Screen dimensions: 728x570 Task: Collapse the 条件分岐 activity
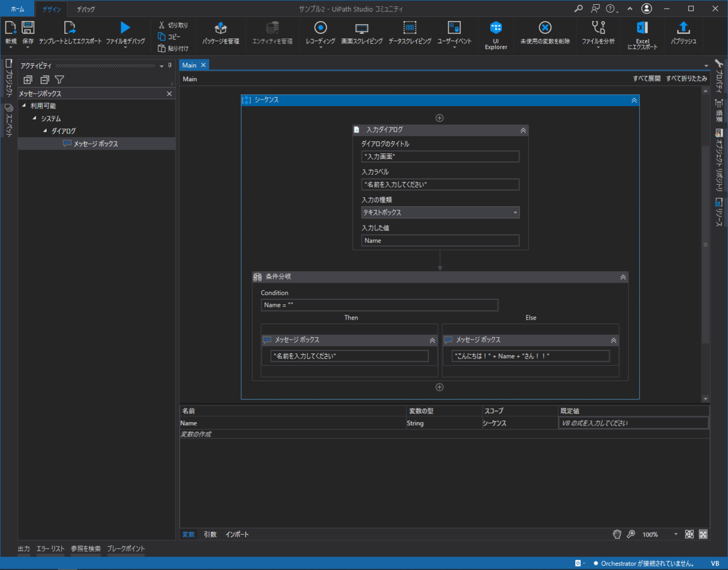[622, 277]
